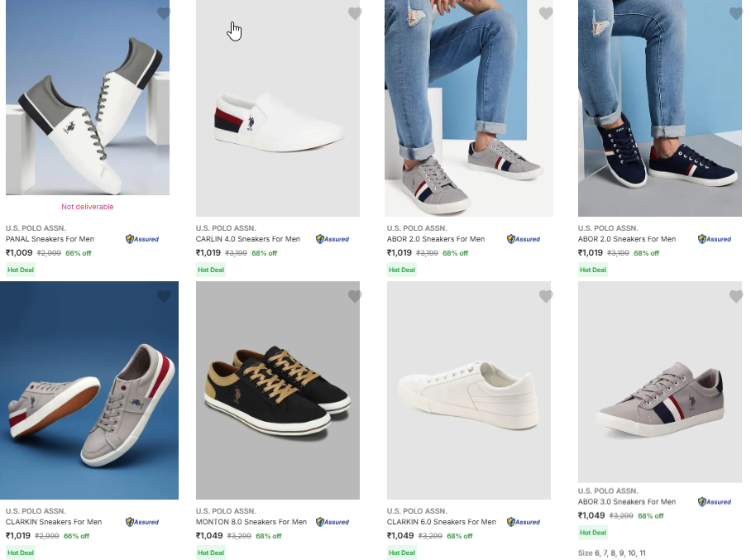Toggle heart on CLARKIN 6.0 Sneakers
Screen dimensions: 751x560
pyautogui.click(x=546, y=296)
